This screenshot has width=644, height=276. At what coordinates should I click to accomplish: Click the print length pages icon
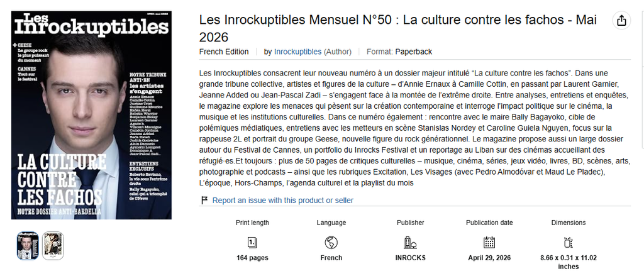(x=252, y=243)
